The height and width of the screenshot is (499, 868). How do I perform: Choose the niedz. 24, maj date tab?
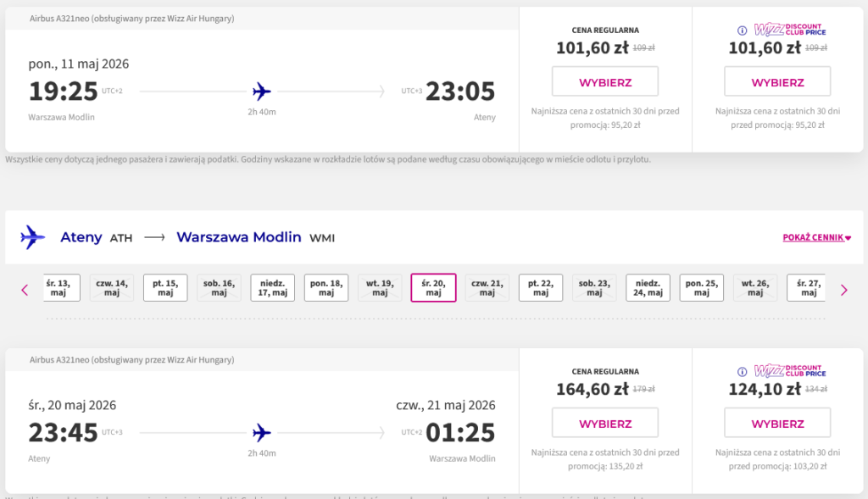click(x=648, y=288)
